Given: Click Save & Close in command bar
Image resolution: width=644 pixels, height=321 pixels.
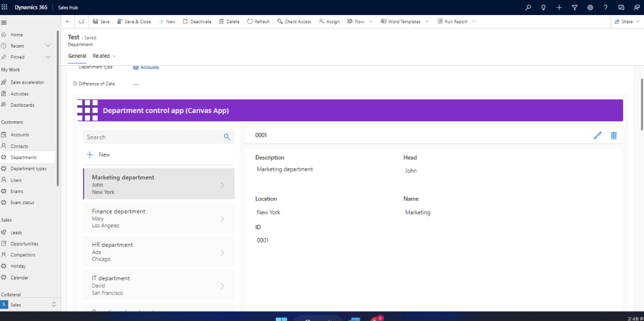Looking at the screenshot, I should (x=133, y=21).
